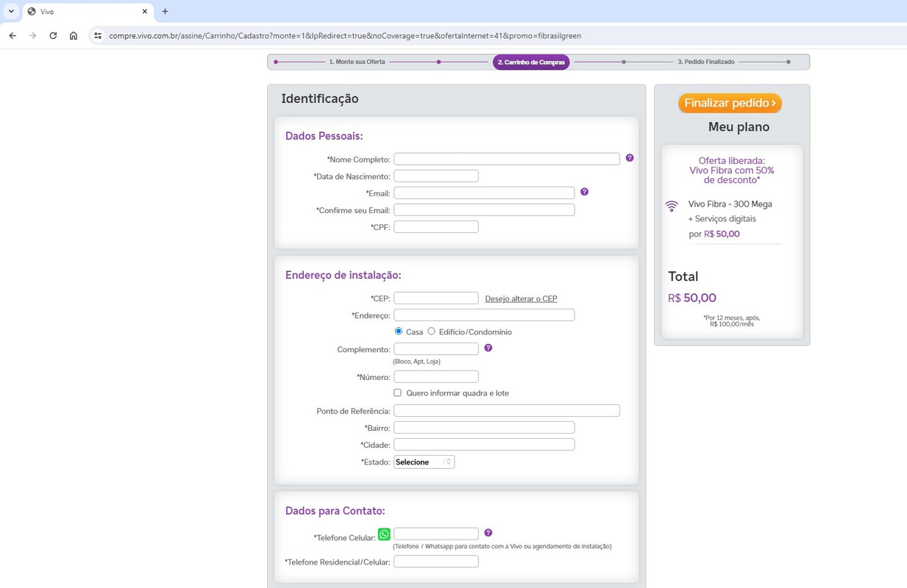Click the Total R$ 50,00 price

pos(692,298)
